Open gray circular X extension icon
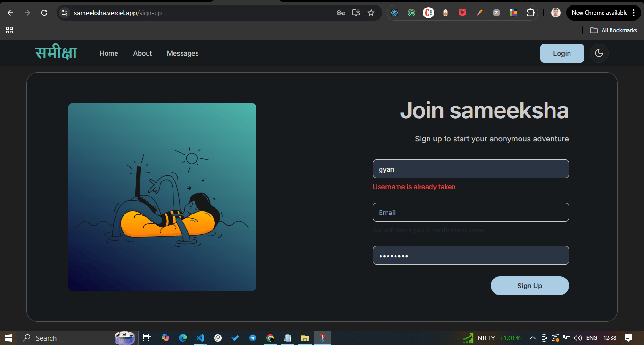The width and height of the screenshot is (644, 345). pos(496,13)
